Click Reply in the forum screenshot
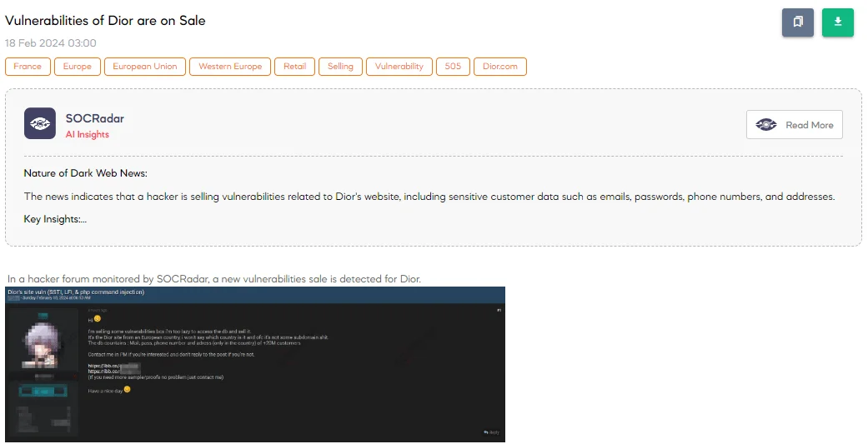 pyautogui.click(x=491, y=432)
